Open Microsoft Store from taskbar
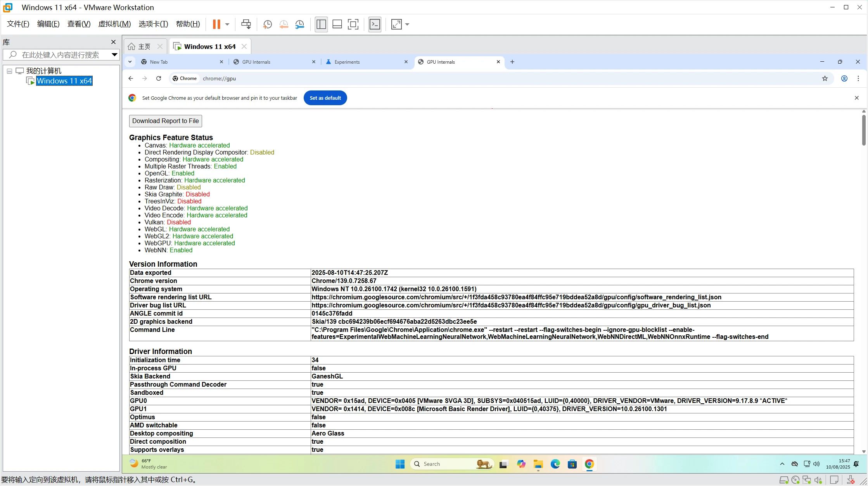 (572, 464)
